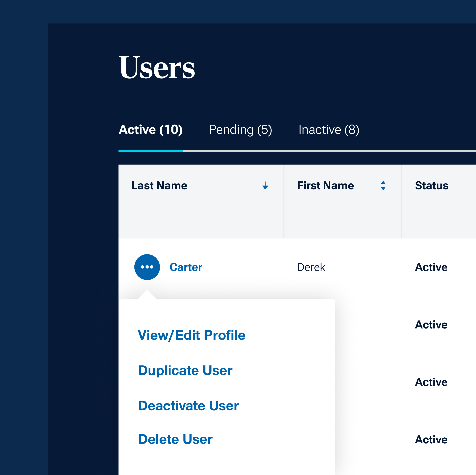Open the Carter last name link
Viewport: 476px width, 475px height.
(186, 267)
